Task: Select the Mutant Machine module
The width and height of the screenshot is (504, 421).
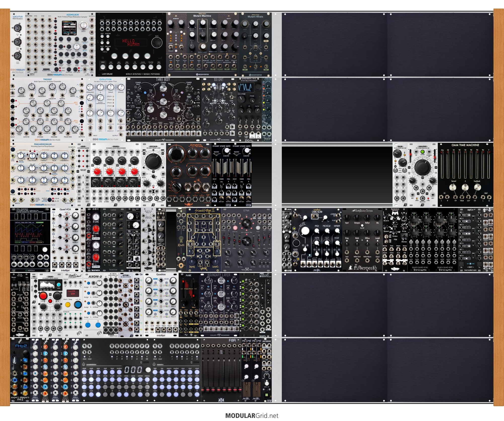Action: coord(203,45)
